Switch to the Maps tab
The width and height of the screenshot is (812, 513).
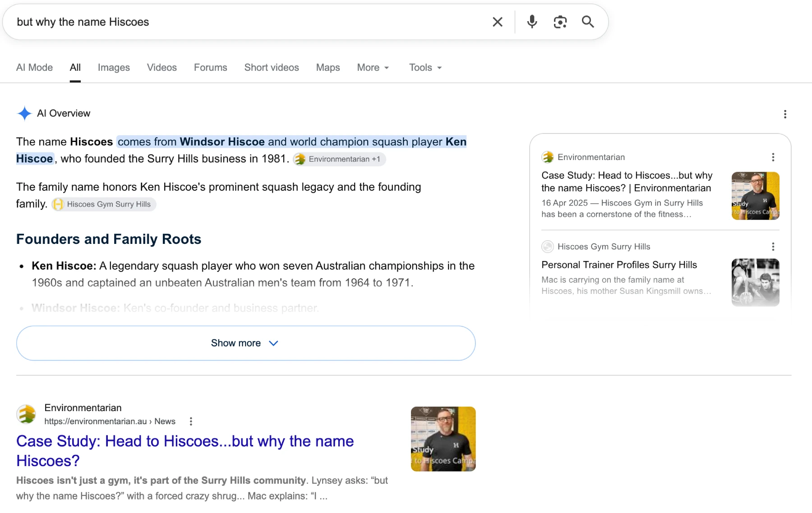[x=328, y=68]
